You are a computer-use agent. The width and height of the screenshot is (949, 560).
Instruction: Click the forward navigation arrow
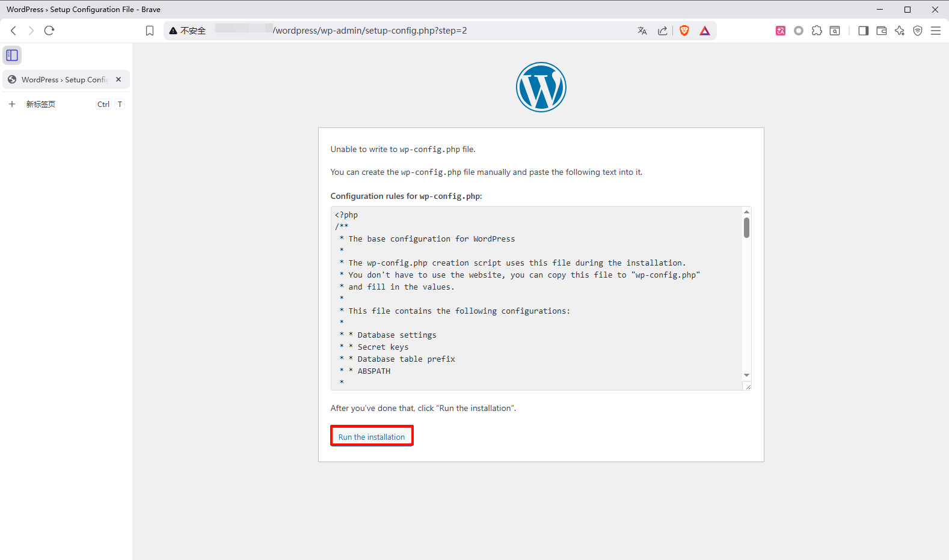pos(31,31)
